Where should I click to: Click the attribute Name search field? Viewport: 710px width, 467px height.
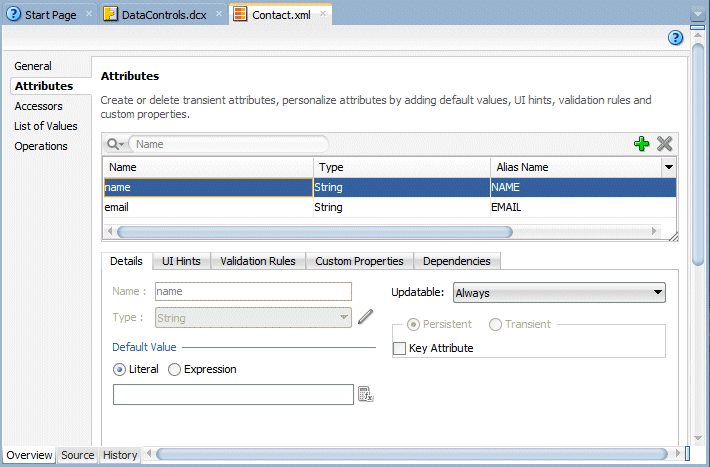click(x=229, y=144)
